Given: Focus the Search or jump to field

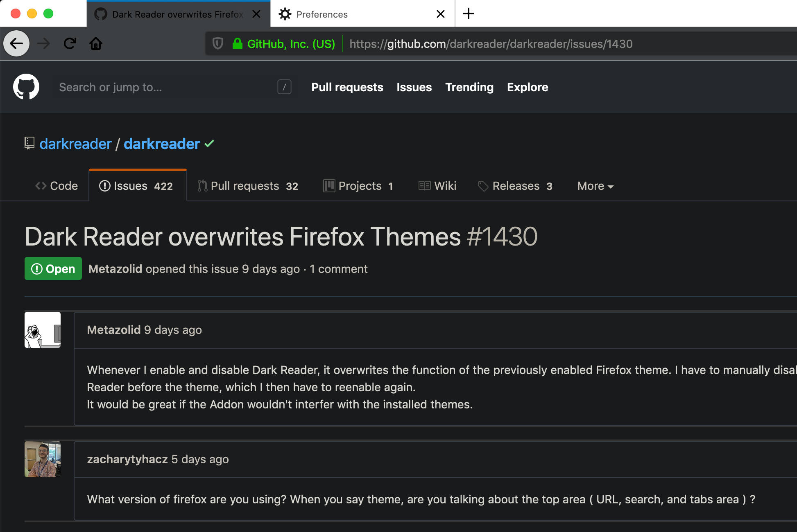Looking at the screenshot, I should coord(164,87).
